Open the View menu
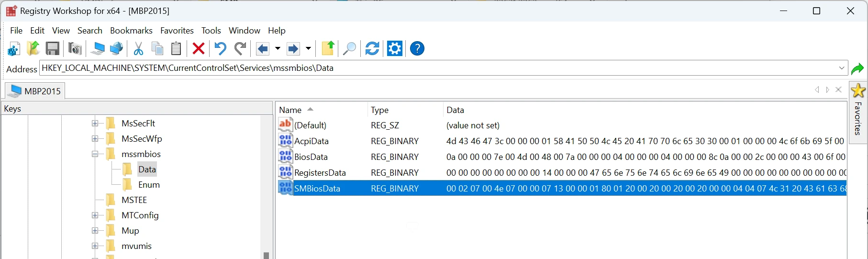Viewport: 868px width, 259px height. coord(61,30)
